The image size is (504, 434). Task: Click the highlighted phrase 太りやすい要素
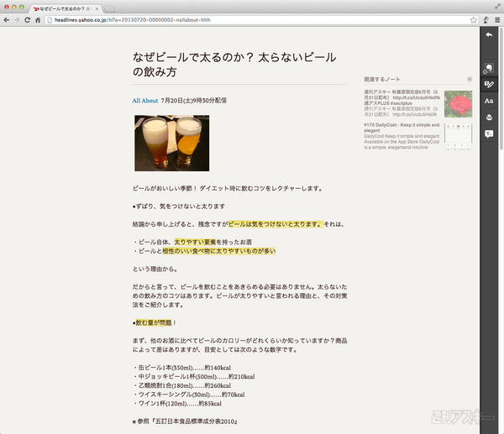(x=195, y=242)
